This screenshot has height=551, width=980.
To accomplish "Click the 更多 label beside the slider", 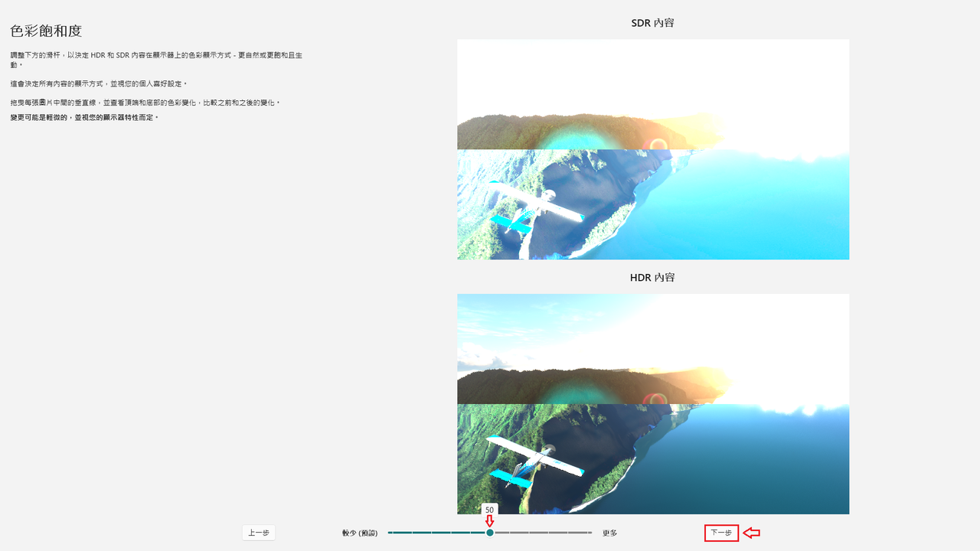I will point(609,533).
